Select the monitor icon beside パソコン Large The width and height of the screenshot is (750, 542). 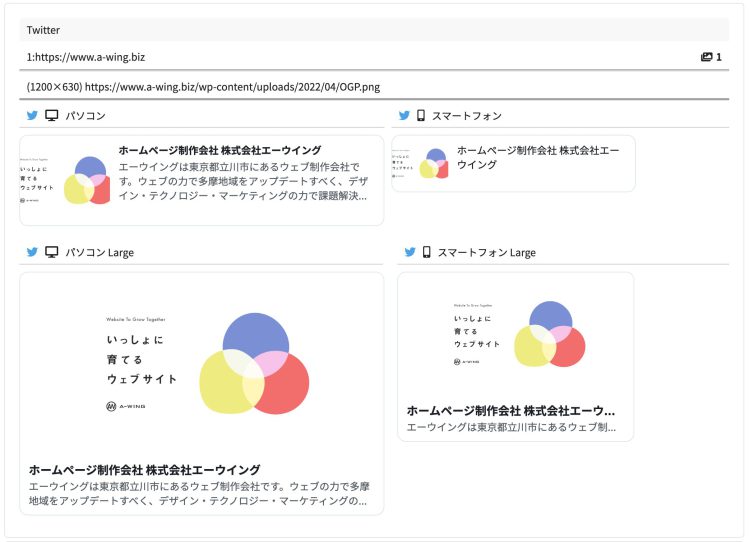(52, 252)
